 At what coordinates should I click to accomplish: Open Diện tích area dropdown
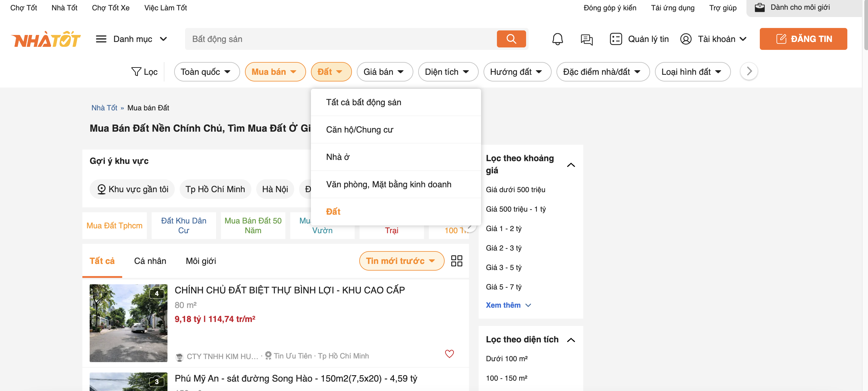(x=448, y=72)
